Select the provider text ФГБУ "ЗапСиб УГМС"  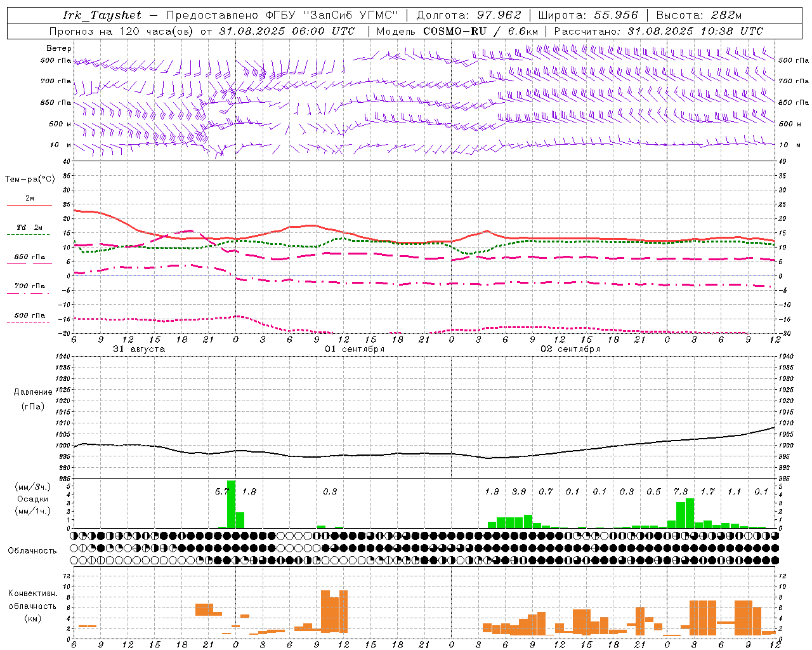(x=333, y=15)
